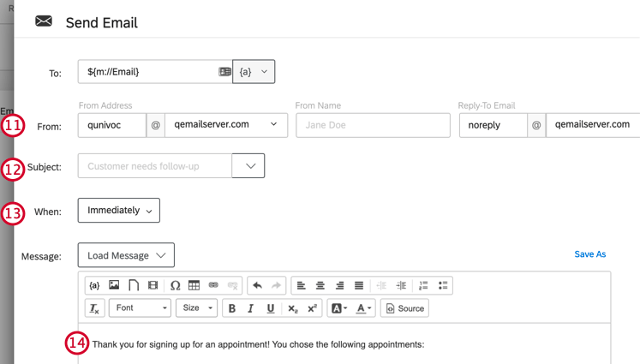The width and height of the screenshot is (640, 364).
Task: Click the undo arrow in editor toolbar
Action: [257, 285]
